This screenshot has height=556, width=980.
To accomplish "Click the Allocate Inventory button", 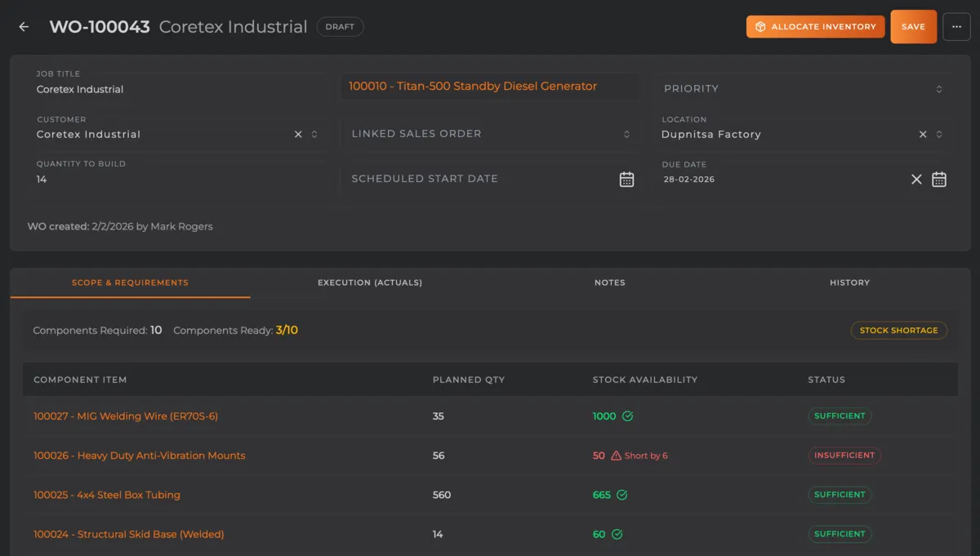I will (x=815, y=26).
